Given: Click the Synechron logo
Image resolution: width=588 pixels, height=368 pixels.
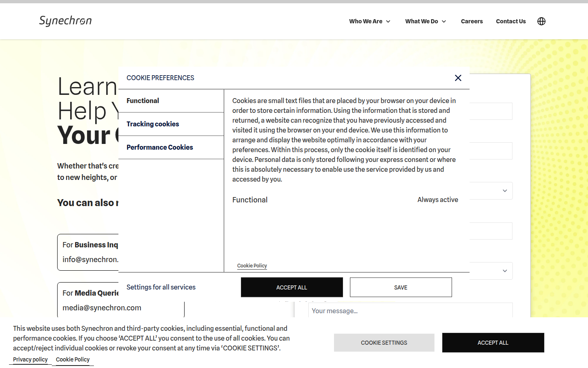Looking at the screenshot, I should tap(65, 21).
